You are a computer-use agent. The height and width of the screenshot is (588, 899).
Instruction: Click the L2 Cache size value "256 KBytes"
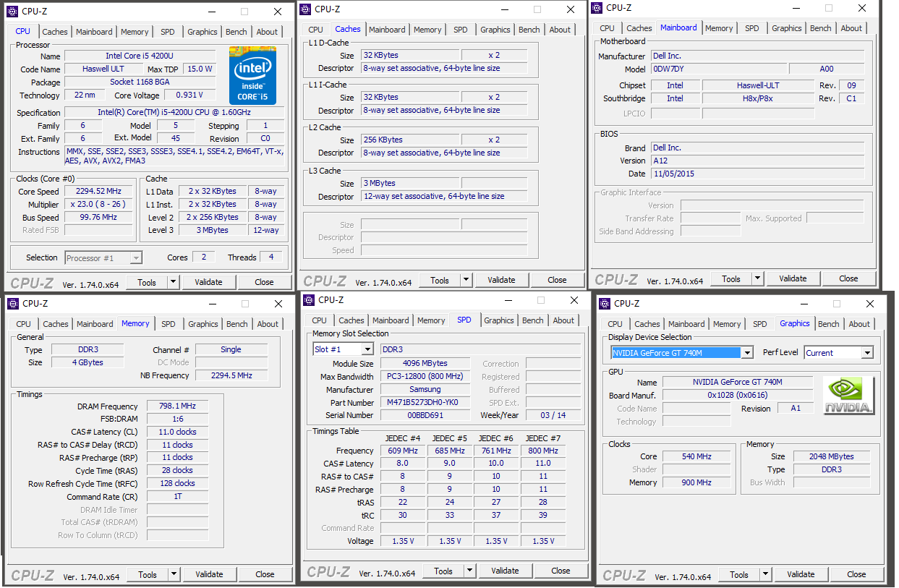[410, 140]
